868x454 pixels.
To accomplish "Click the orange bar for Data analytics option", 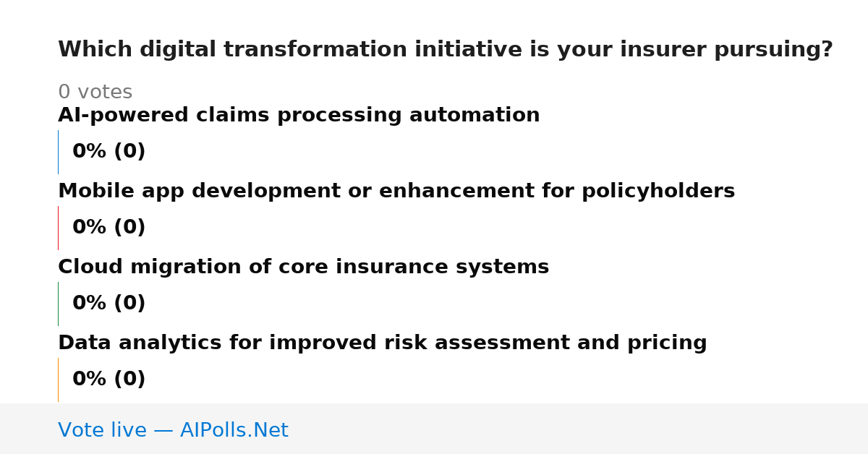I will 58,380.
